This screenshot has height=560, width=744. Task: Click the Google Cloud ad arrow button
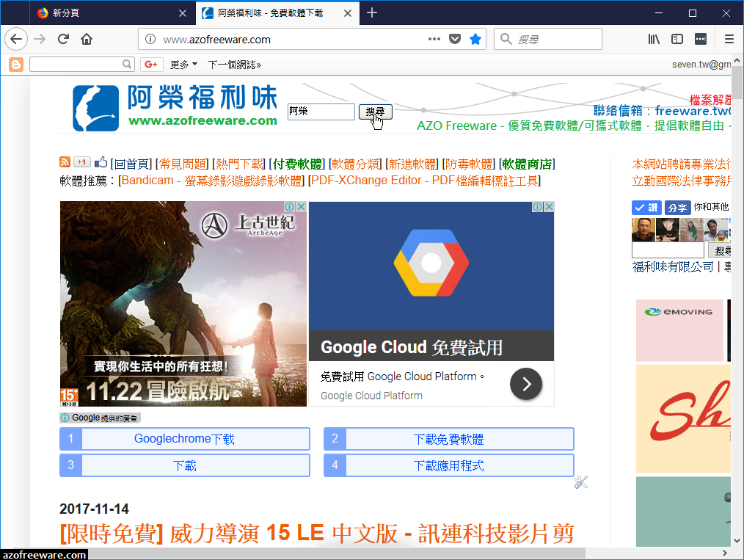[526, 383]
